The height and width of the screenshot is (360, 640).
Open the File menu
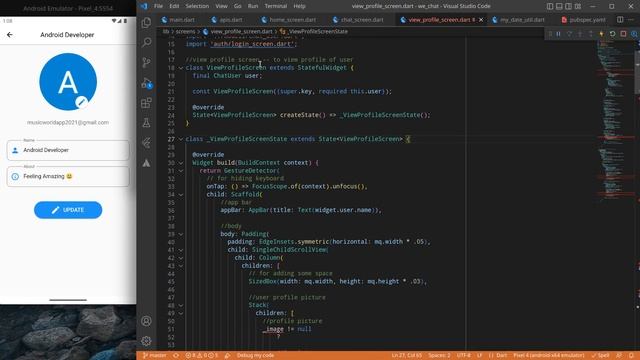point(158,6)
